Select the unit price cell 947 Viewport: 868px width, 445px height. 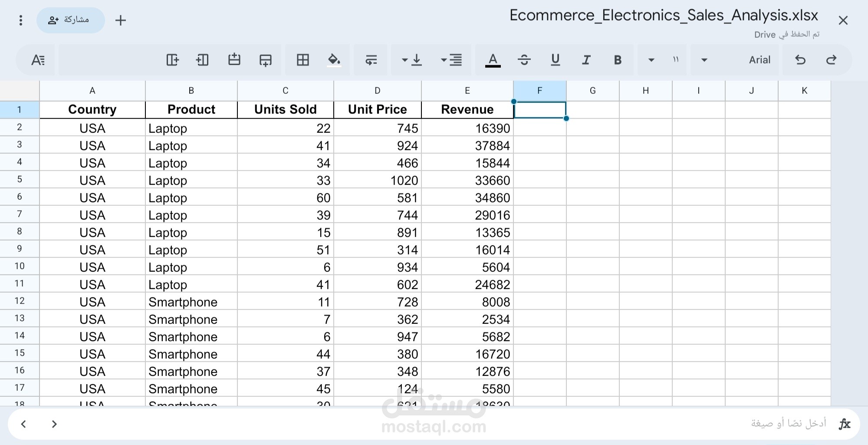click(378, 336)
